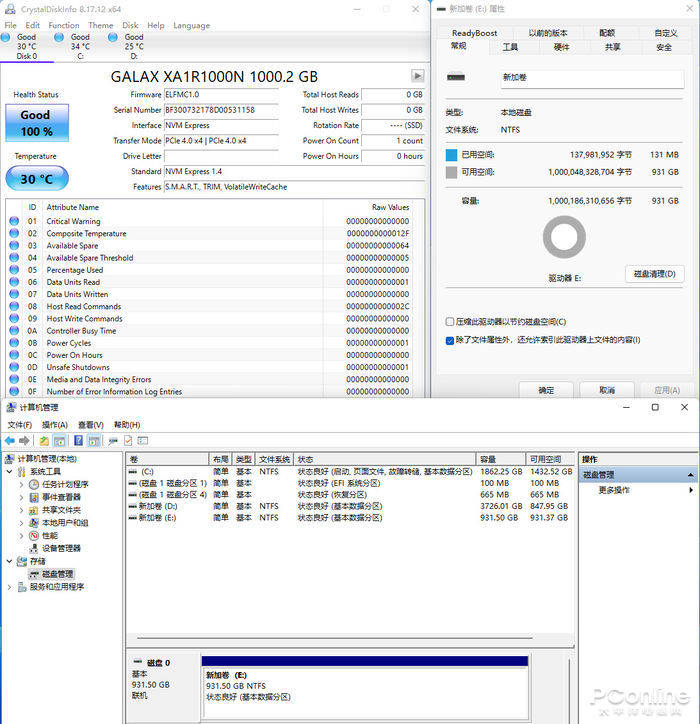Expand the 性能 node chevron
Screen dimensions: 700x724
[21, 536]
